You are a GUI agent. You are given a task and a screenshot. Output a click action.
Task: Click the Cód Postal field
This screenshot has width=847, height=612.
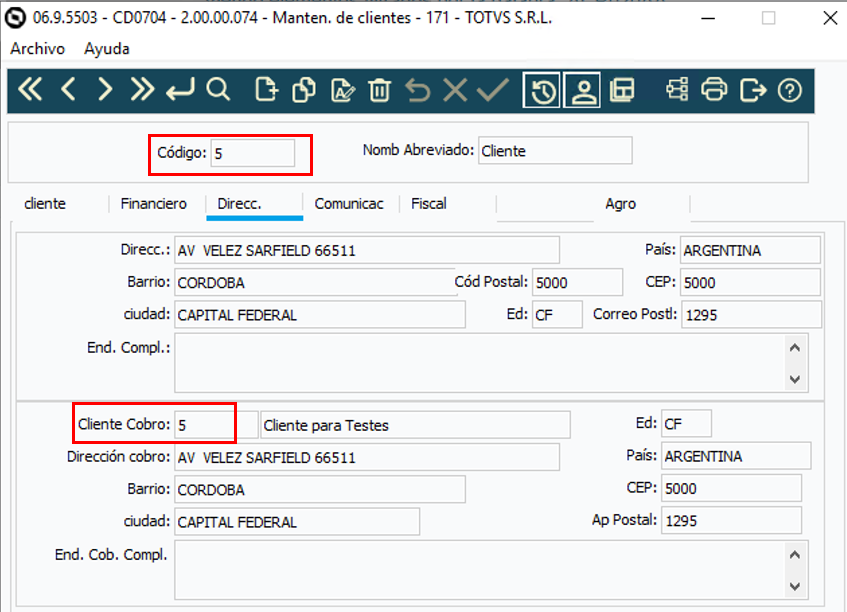577,282
